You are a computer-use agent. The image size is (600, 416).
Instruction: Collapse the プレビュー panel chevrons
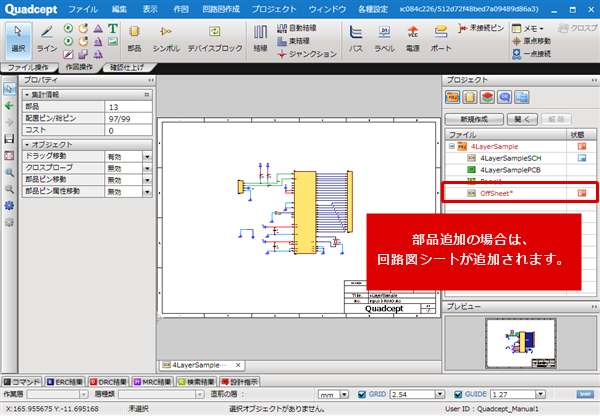pos(594,307)
